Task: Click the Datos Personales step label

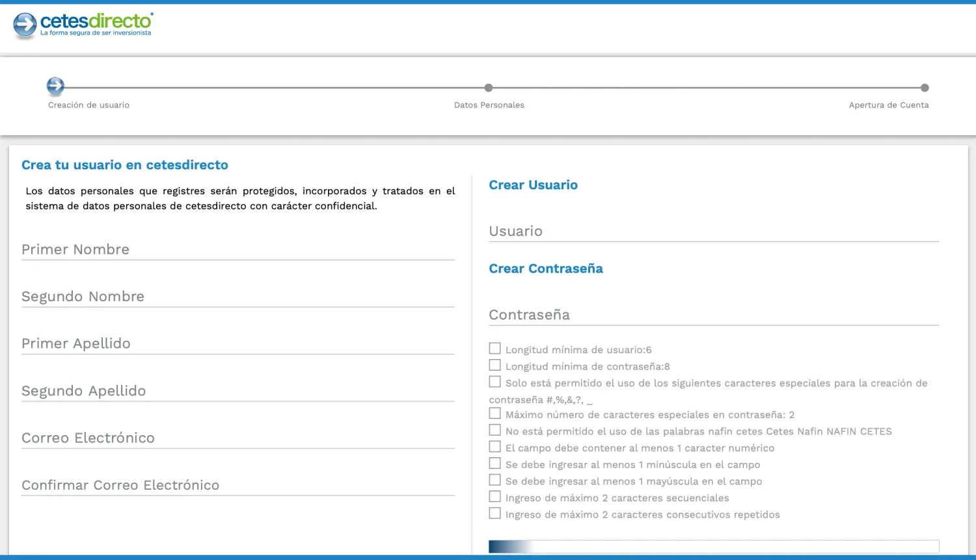Action: (489, 105)
